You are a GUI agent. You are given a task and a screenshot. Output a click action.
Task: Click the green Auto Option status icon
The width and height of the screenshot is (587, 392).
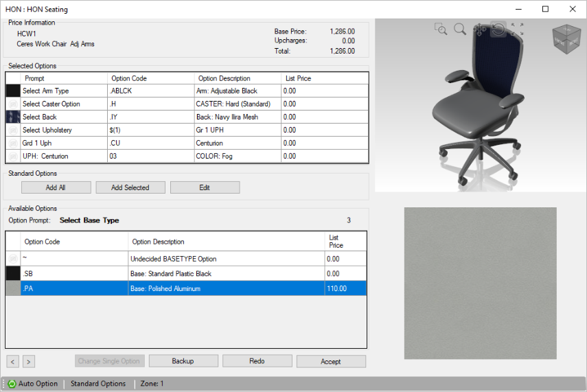(12, 384)
